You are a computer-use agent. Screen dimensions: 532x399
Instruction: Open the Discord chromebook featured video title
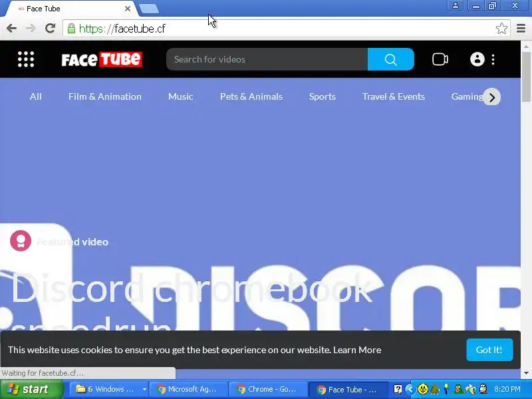tap(192, 302)
